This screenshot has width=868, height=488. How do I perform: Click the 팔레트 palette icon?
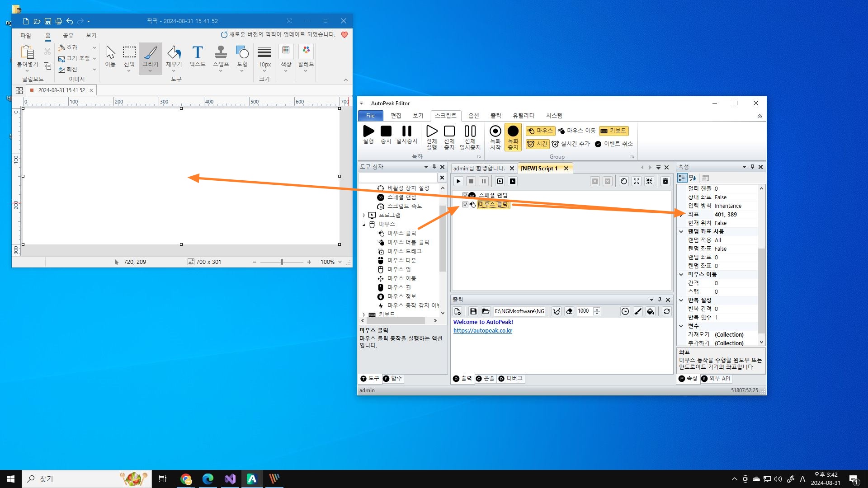point(306,51)
